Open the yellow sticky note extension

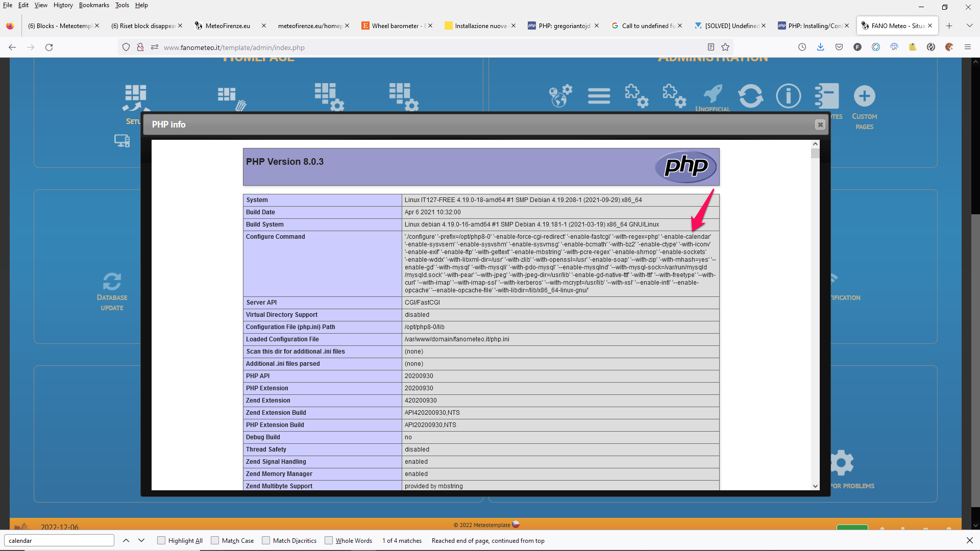pyautogui.click(x=913, y=47)
